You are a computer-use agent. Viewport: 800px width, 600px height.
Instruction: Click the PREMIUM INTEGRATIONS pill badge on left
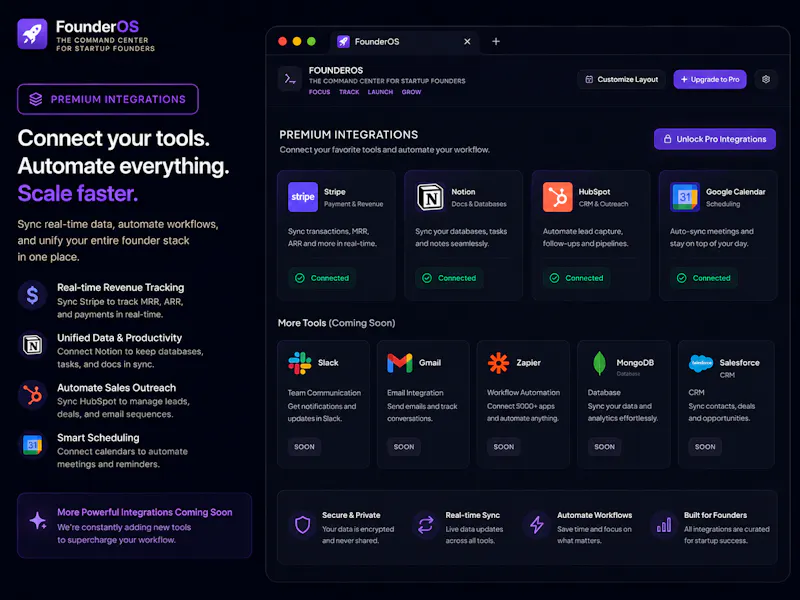[x=108, y=99]
